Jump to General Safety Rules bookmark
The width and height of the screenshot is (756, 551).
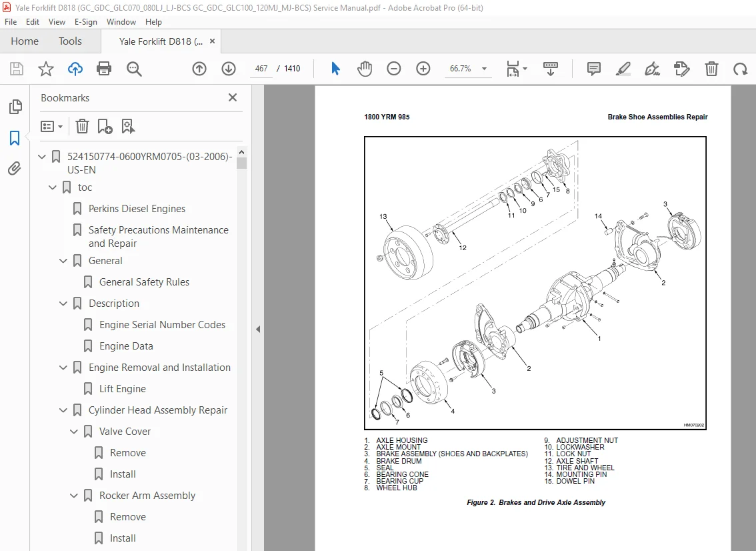coord(144,282)
